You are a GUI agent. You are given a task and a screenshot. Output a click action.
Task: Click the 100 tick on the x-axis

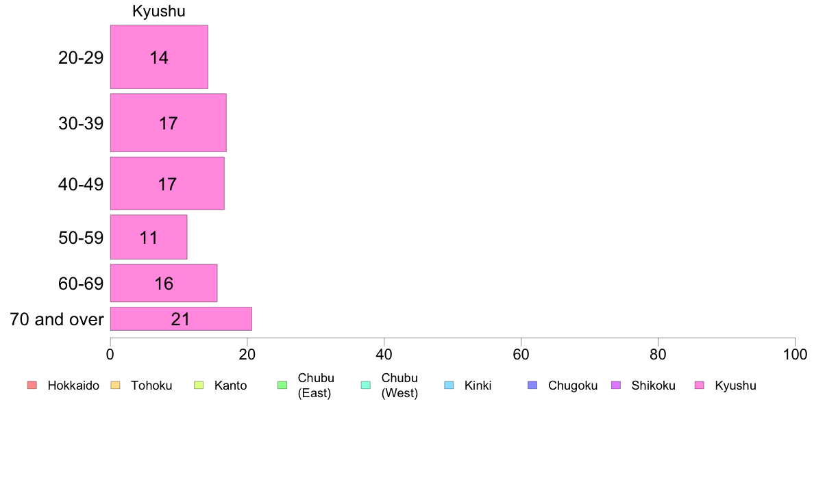point(795,355)
